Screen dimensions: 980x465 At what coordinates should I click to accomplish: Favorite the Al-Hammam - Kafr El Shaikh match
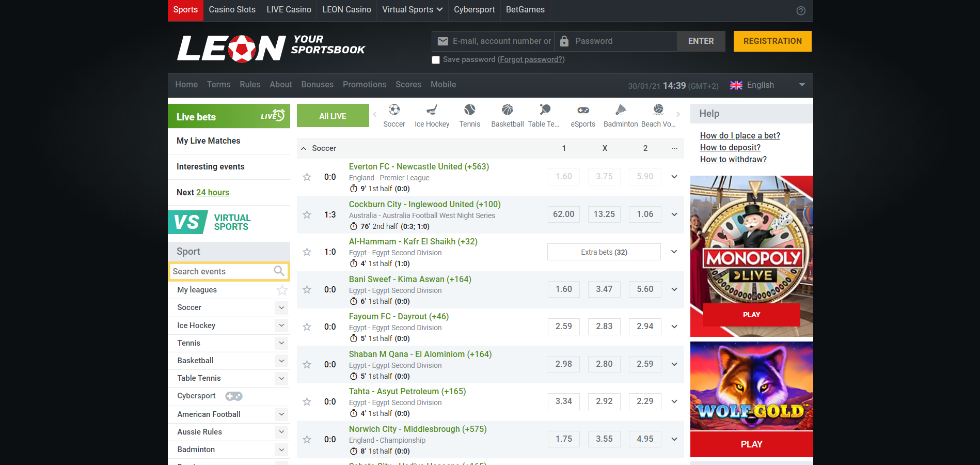click(x=307, y=252)
